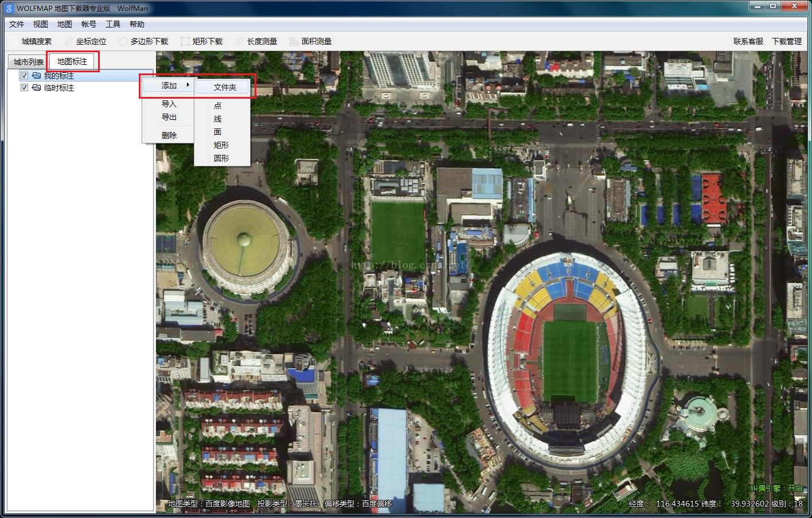Expand the 添加 submenu arrow

[188, 85]
